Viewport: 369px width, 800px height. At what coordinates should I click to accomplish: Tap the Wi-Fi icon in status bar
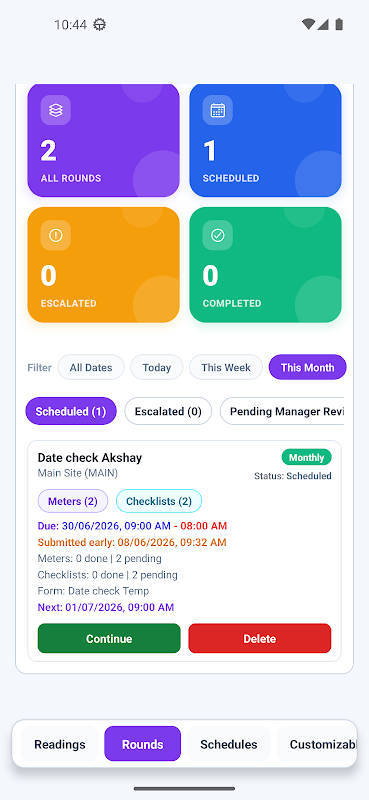tap(308, 24)
